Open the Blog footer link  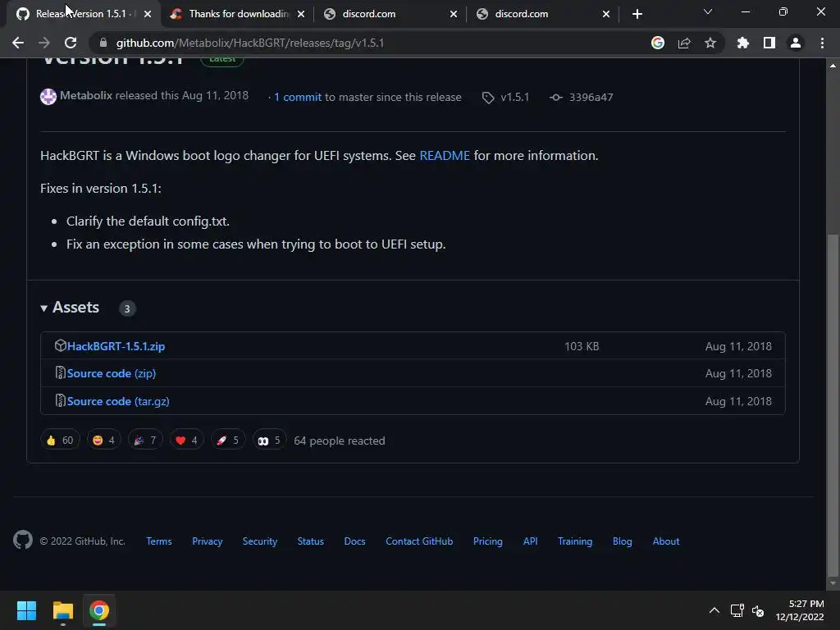pyautogui.click(x=623, y=541)
